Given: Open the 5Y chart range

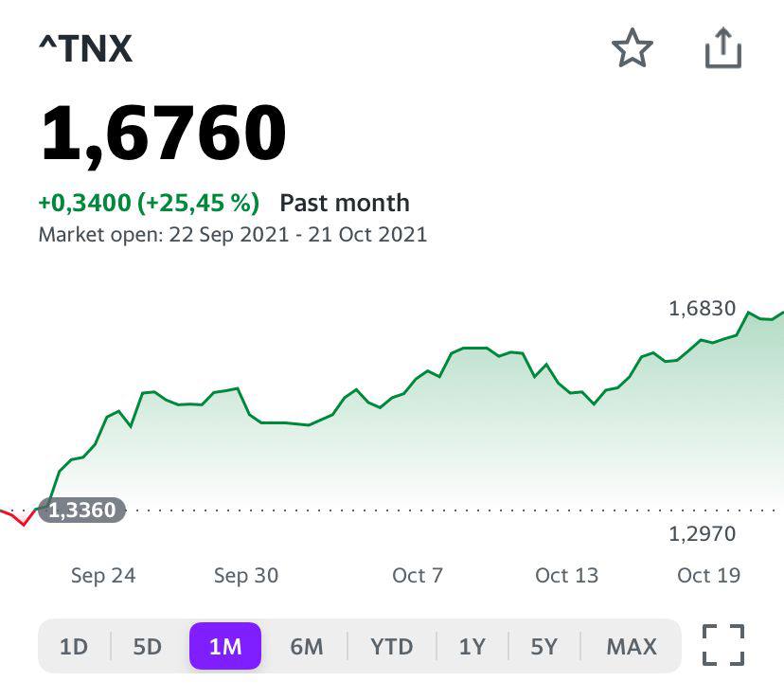Looking at the screenshot, I should point(543,647).
